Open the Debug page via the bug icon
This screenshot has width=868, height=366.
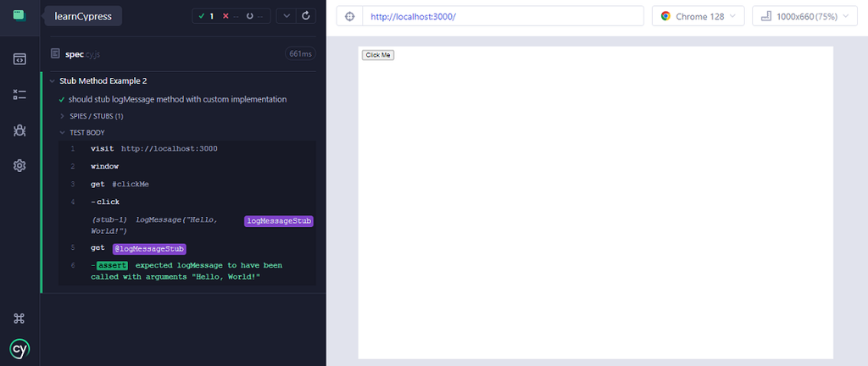[x=19, y=130]
